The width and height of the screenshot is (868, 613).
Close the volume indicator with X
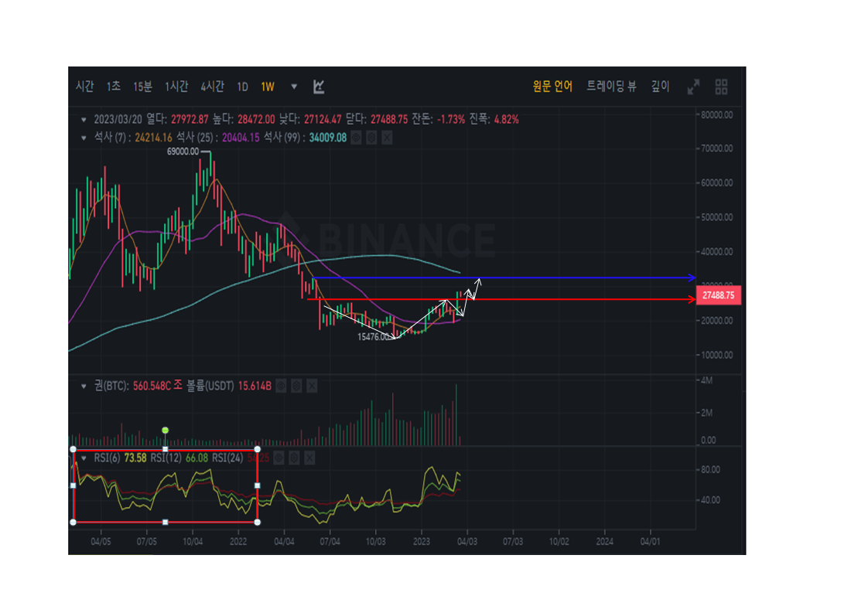(x=311, y=385)
